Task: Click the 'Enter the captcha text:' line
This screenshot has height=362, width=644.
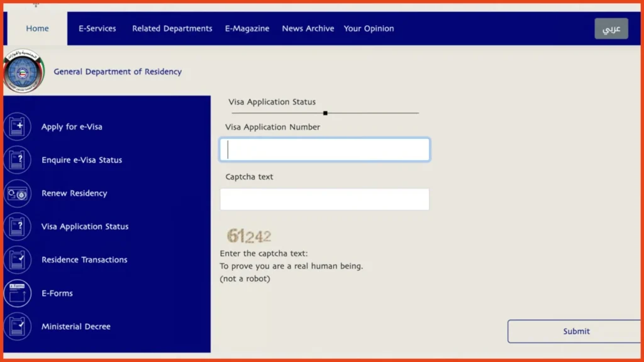Action: (x=264, y=254)
